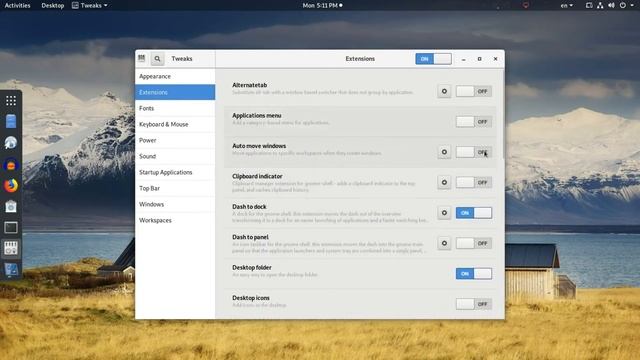The width and height of the screenshot is (640, 360).
Task: Open the Sound section
Action: [x=175, y=156]
